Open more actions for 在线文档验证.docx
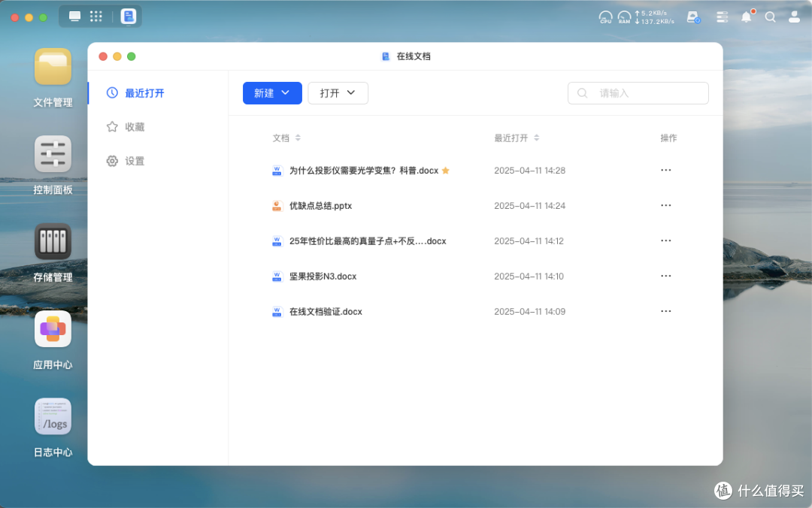This screenshot has height=508, width=812. pos(666,311)
